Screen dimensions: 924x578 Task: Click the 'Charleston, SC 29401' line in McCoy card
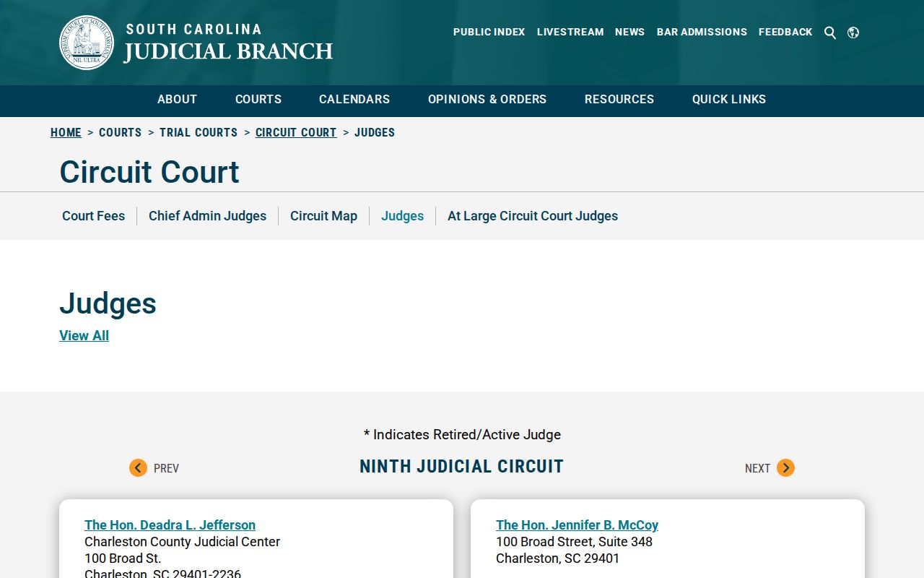click(557, 558)
